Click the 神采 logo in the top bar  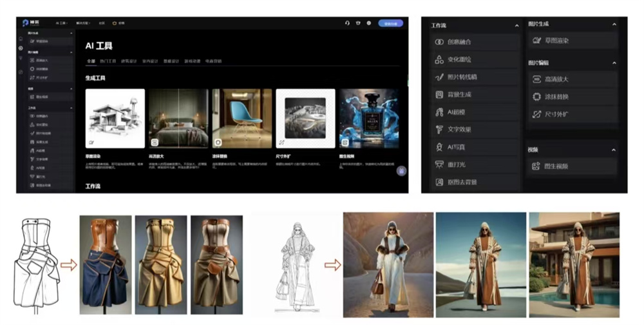point(31,23)
